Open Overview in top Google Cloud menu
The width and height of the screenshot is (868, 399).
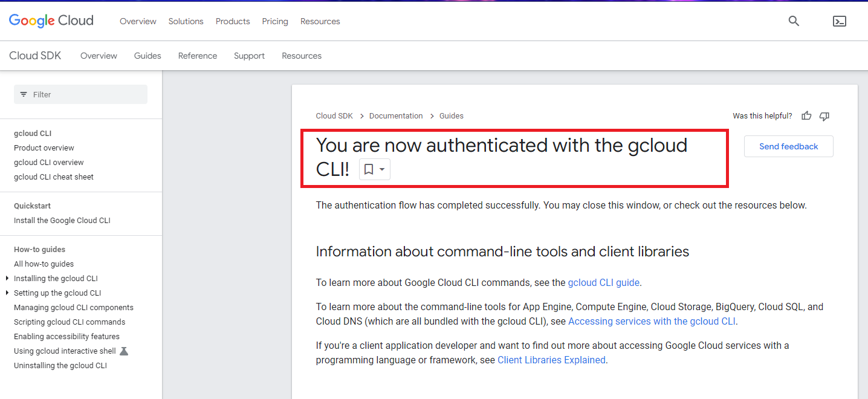[x=138, y=21]
